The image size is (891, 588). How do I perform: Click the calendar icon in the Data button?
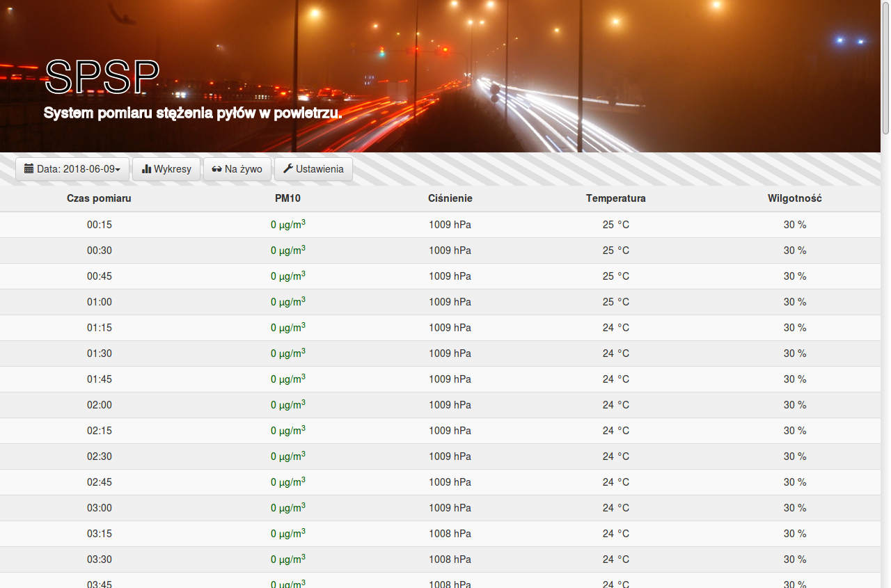pyautogui.click(x=29, y=169)
